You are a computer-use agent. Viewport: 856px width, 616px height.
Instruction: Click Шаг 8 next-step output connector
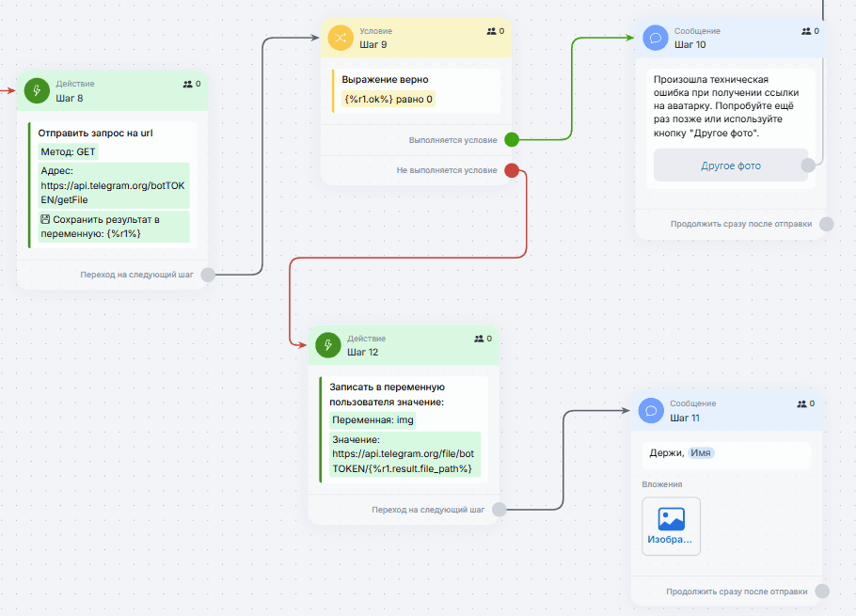click(x=208, y=275)
